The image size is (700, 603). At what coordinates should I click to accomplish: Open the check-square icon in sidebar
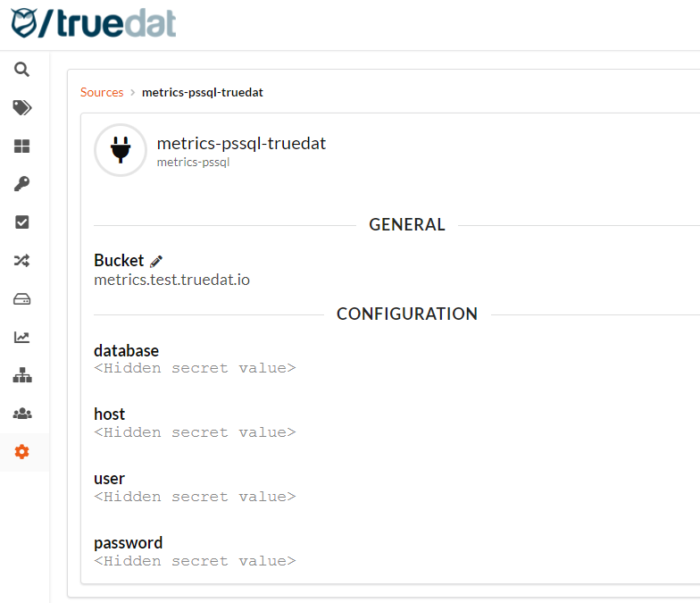22,222
